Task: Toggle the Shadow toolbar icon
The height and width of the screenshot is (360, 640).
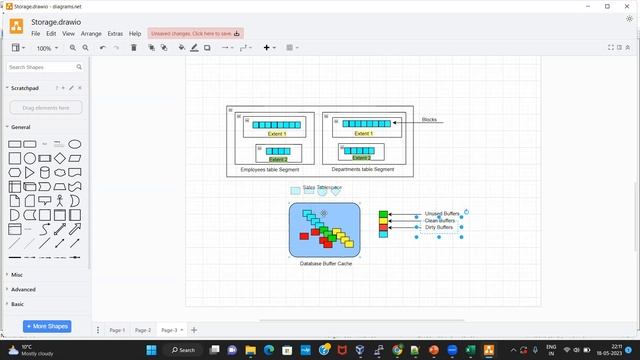Action: [207, 48]
